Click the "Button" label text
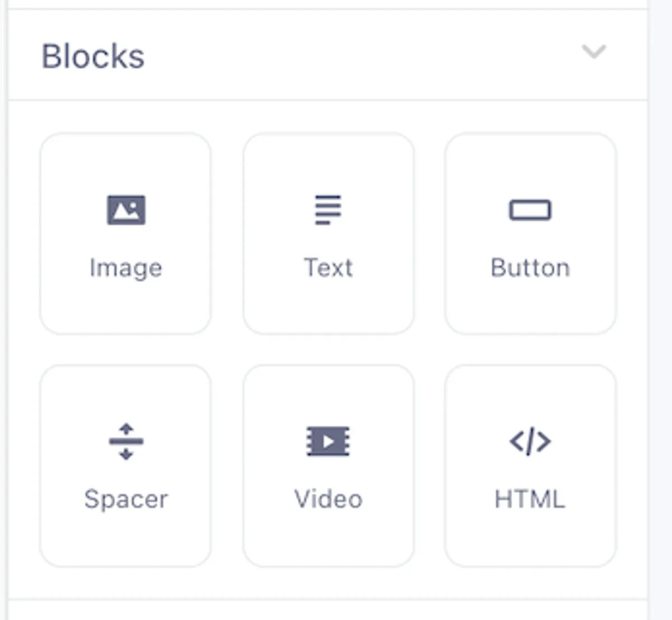Screen dimensions: 672x620 click(x=530, y=268)
